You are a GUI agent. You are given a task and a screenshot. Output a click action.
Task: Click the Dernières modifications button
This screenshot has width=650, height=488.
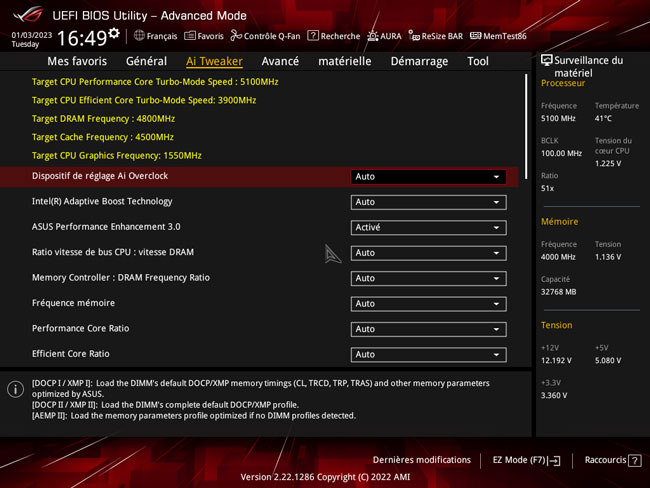tap(421, 460)
